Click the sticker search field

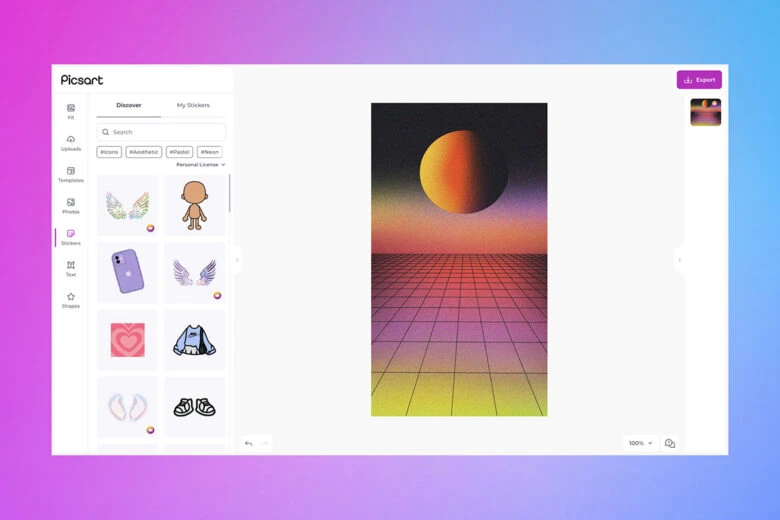point(161,132)
